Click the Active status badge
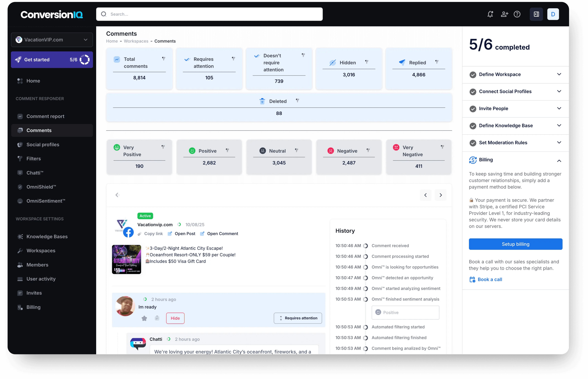Viewport: 588px width, 379px height. (x=145, y=216)
